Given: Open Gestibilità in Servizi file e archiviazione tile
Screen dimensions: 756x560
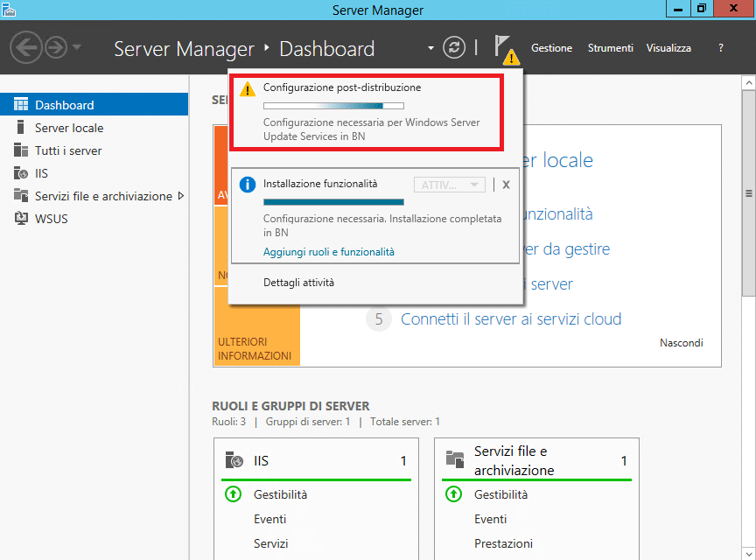Looking at the screenshot, I should [x=501, y=494].
